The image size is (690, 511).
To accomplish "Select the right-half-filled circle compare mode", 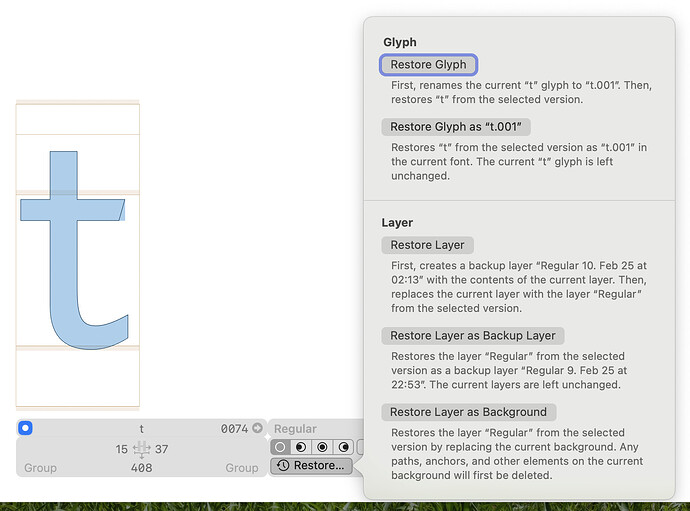I will [343, 447].
